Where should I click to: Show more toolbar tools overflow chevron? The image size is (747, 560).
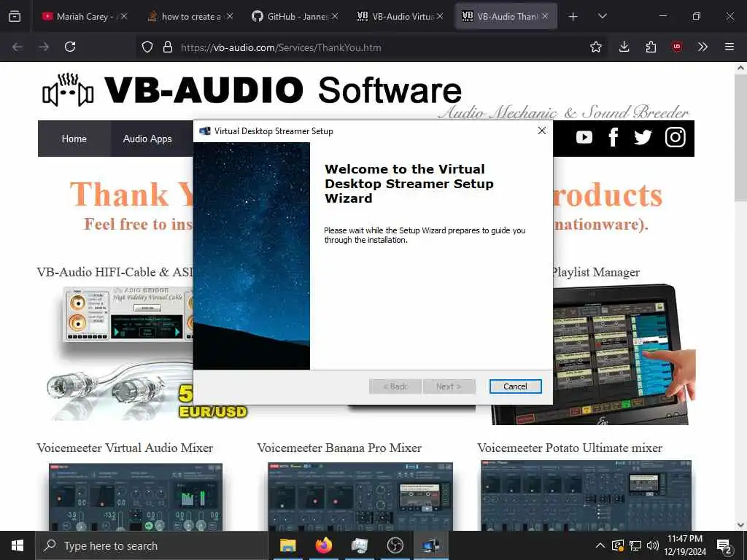point(703,47)
